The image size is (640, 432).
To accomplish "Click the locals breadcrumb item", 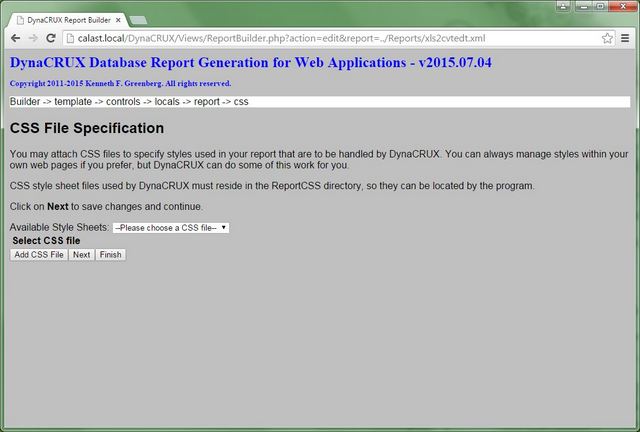I will [167, 102].
